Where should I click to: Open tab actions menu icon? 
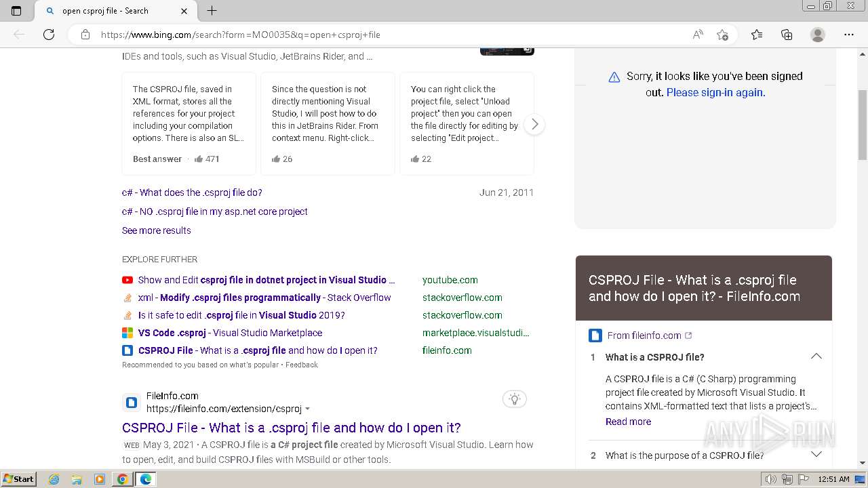coord(16,11)
